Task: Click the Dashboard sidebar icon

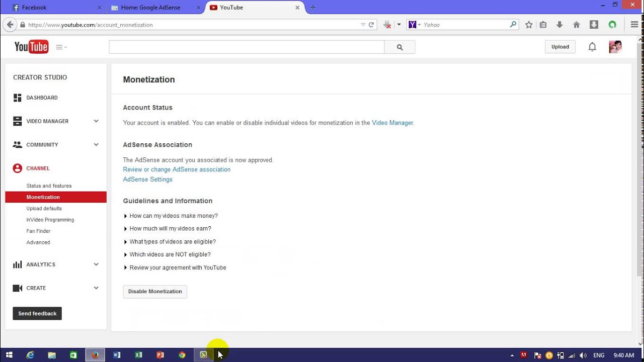Action: tap(18, 98)
